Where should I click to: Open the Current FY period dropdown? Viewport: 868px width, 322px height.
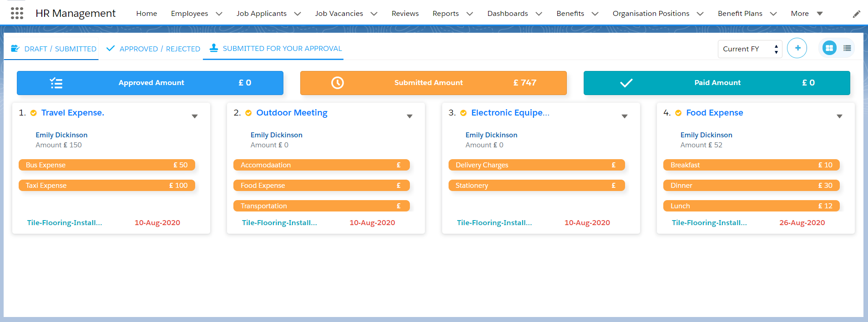tap(749, 49)
